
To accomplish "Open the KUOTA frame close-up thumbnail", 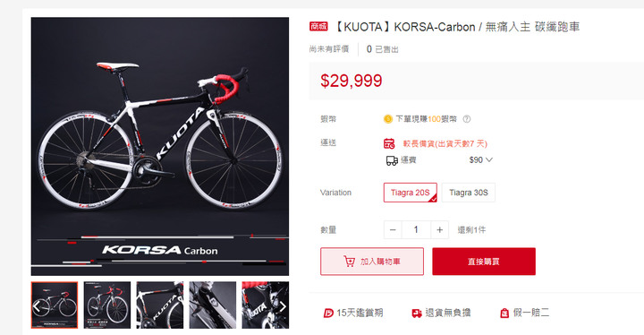I will pos(160,305).
